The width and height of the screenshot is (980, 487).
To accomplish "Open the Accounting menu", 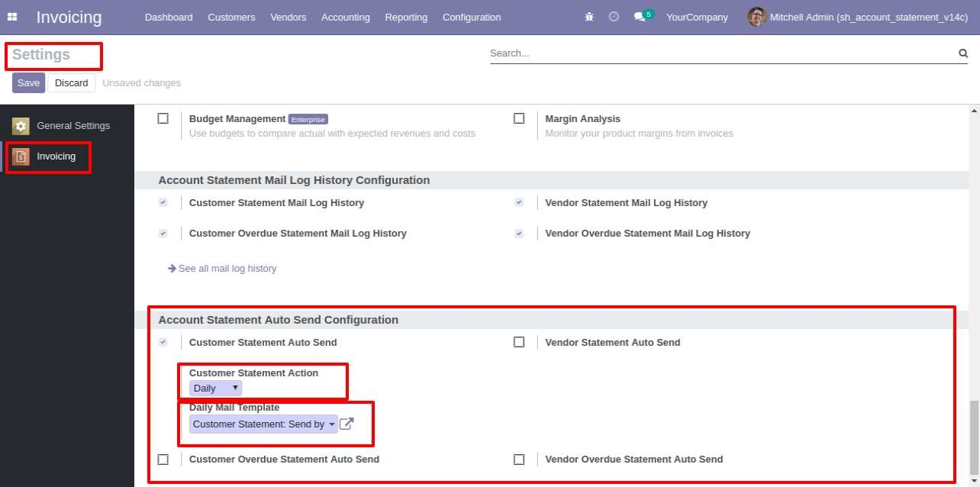I will (346, 17).
